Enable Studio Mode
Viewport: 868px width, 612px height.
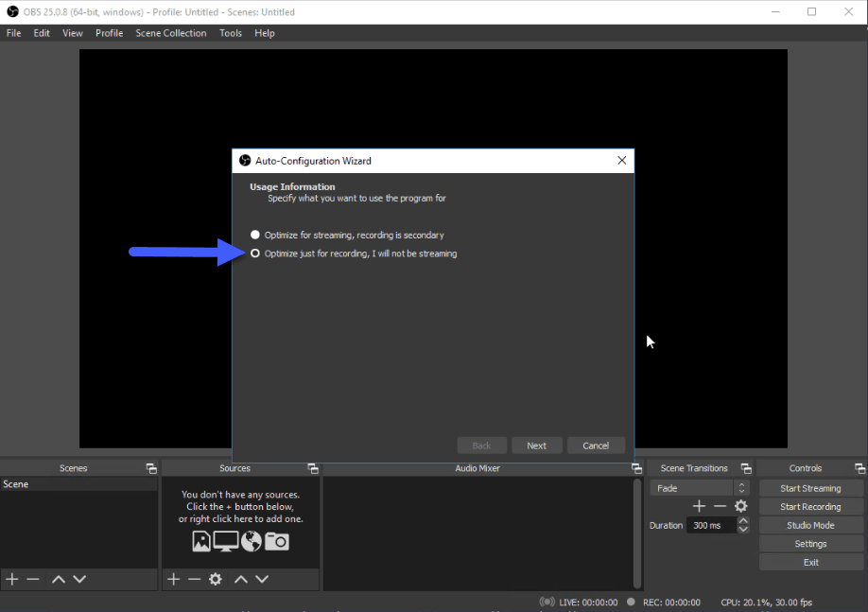coord(810,525)
